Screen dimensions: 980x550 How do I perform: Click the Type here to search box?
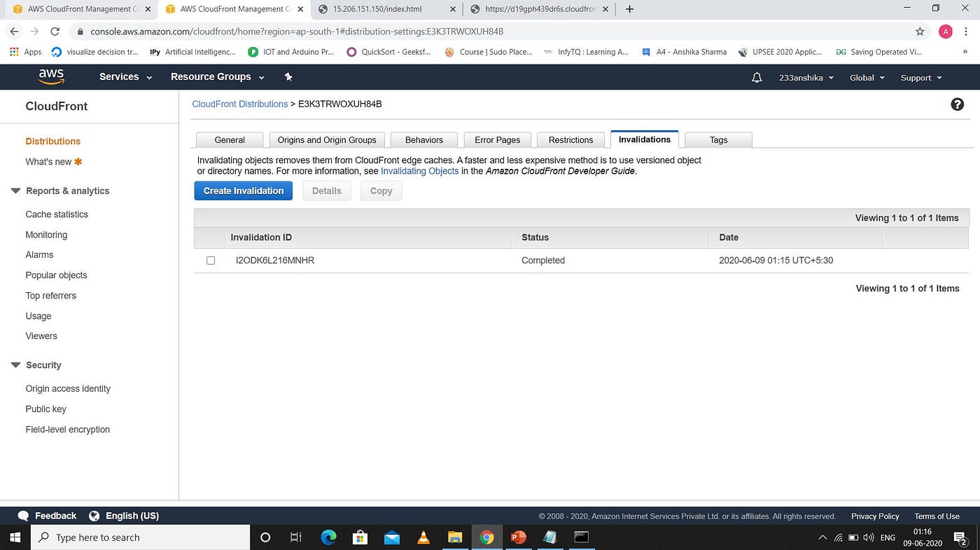coord(140,537)
